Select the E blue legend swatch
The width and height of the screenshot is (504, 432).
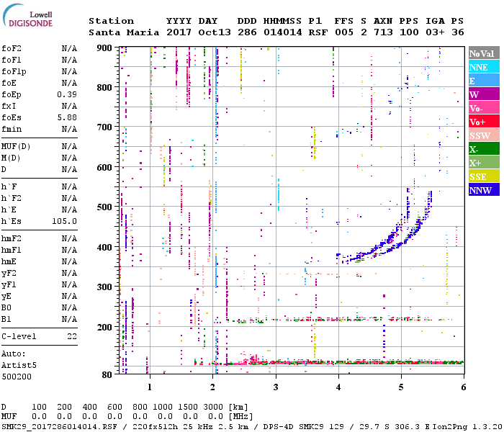tap(484, 80)
